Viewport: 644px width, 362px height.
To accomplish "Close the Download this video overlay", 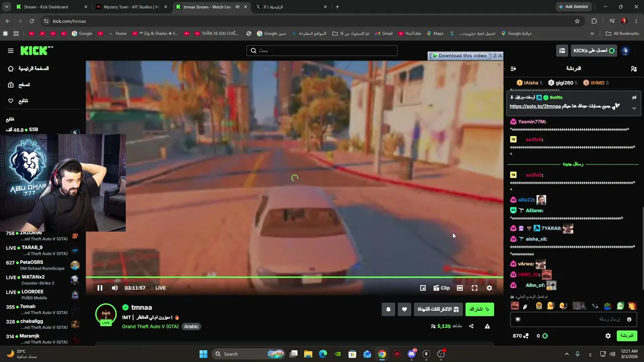I will coord(500,56).
